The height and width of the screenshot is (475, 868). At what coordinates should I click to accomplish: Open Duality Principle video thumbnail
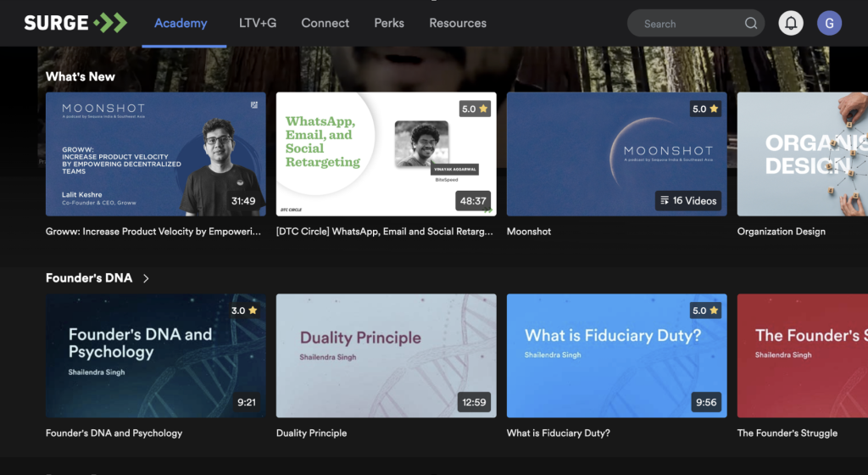coord(387,356)
